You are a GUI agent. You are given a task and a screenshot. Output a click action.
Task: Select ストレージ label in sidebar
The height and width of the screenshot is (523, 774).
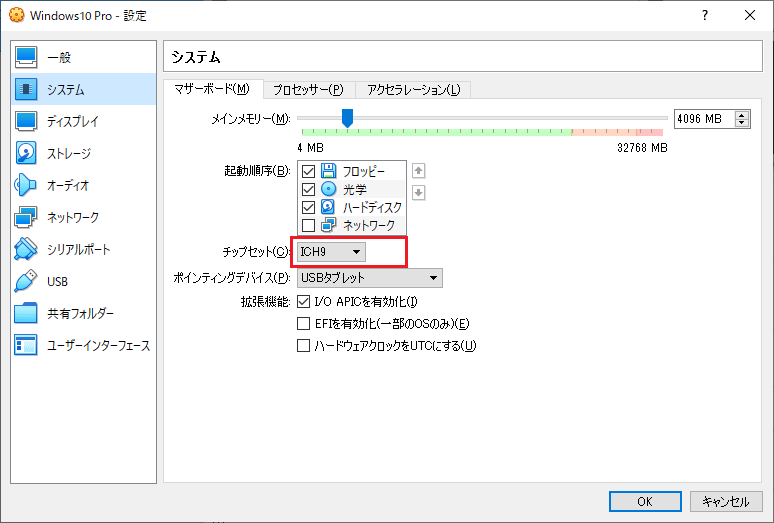(69, 153)
